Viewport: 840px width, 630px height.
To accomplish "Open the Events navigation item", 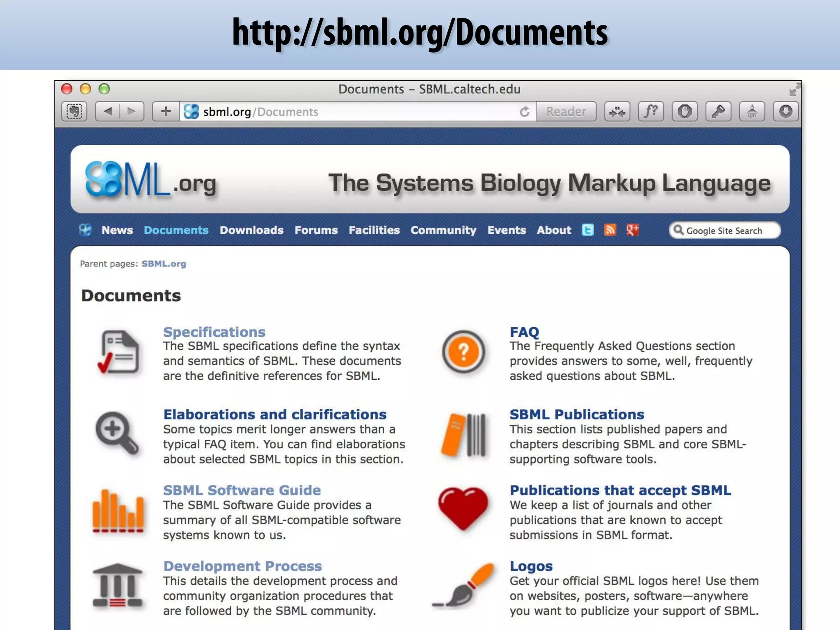I will coord(507,230).
